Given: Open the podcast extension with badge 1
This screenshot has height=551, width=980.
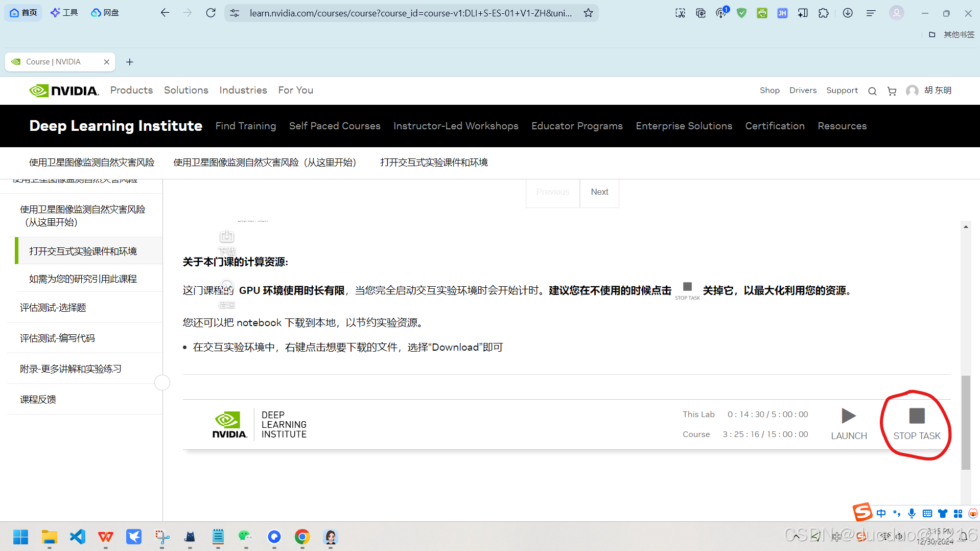Looking at the screenshot, I should tap(721, 13).
